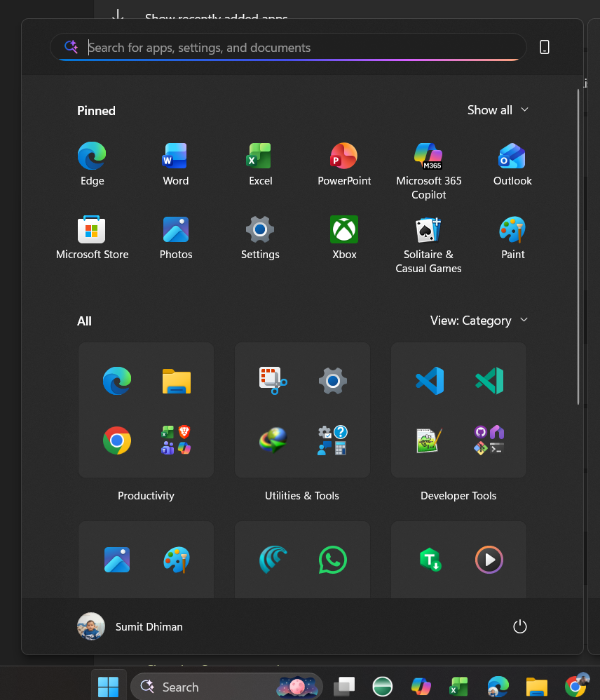Viewport: 600px width, 700px height.
Task: Open the green T download app icon
Action: tap(430, 560)
